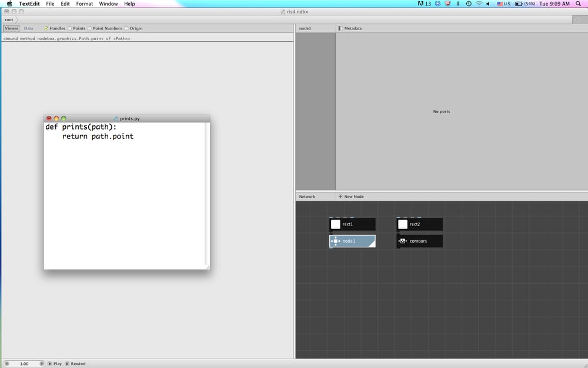Click the 'def prints(path):' code line
The image size is (588, 368).
pyautogui.click(x=81, y=127)
